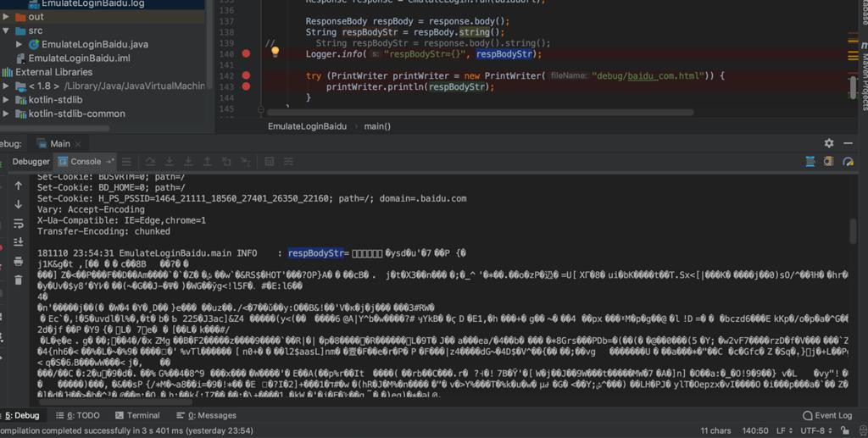868x438 pixels.
Task: Click the inspector (Hector) icon in status bar
Action: 863,430
